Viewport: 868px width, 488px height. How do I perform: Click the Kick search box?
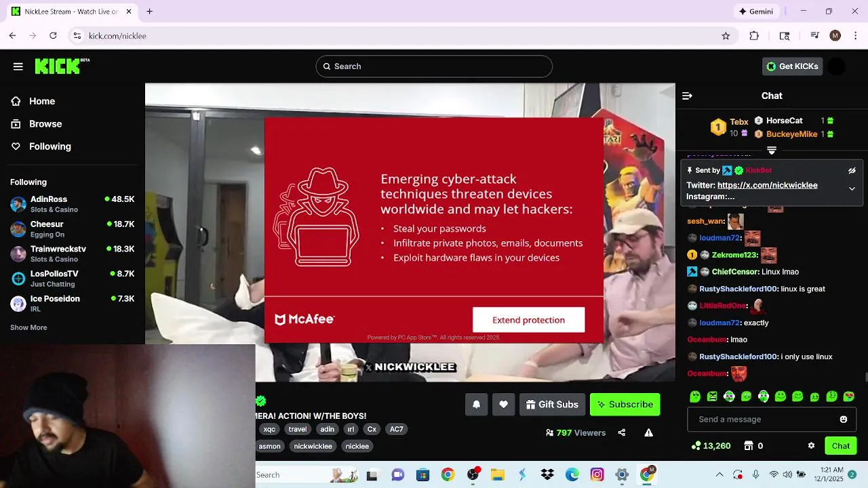pos(434,66)
